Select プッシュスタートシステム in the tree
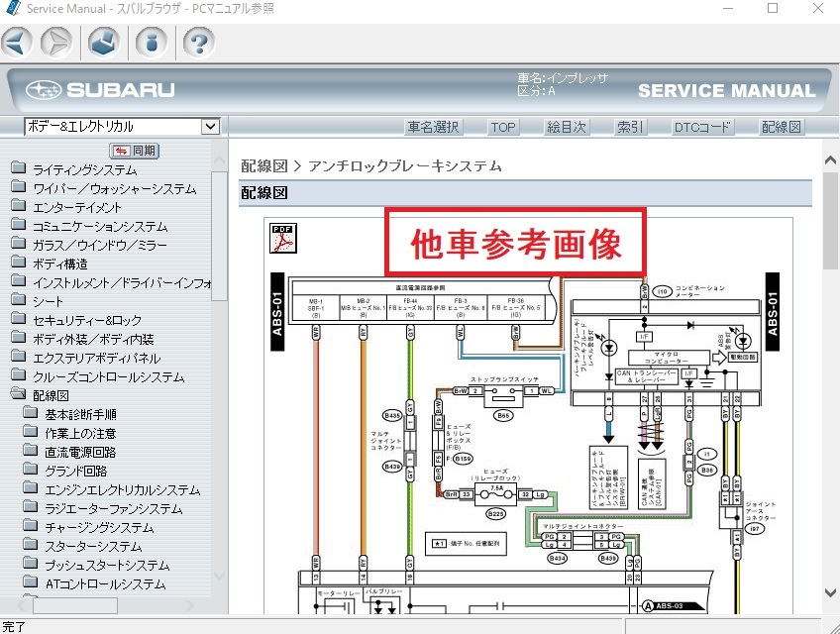 107,565
